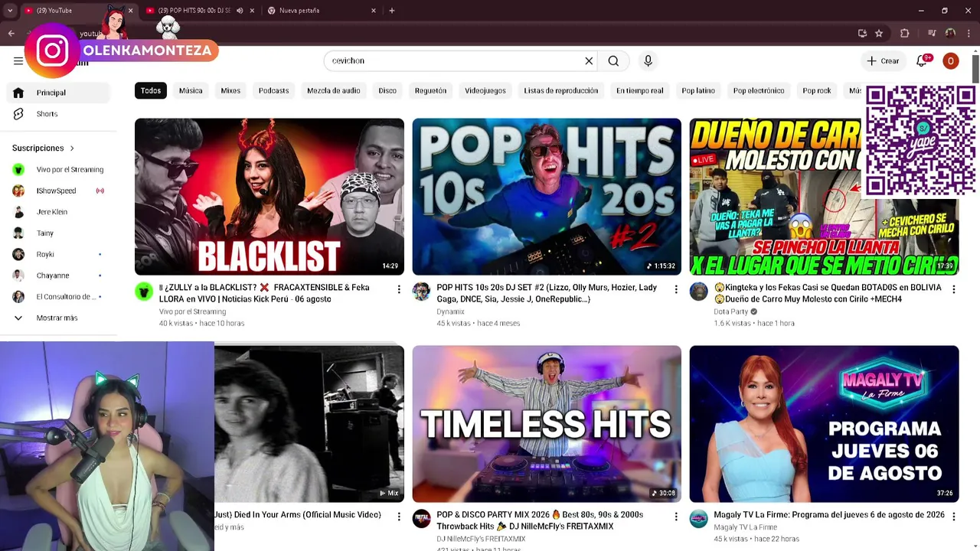Viewport: 980px width, 551px height.
Task: Open the ZULLY a la BLACKLIST video title
Action: pyautogui.click(x=265, y=293)
